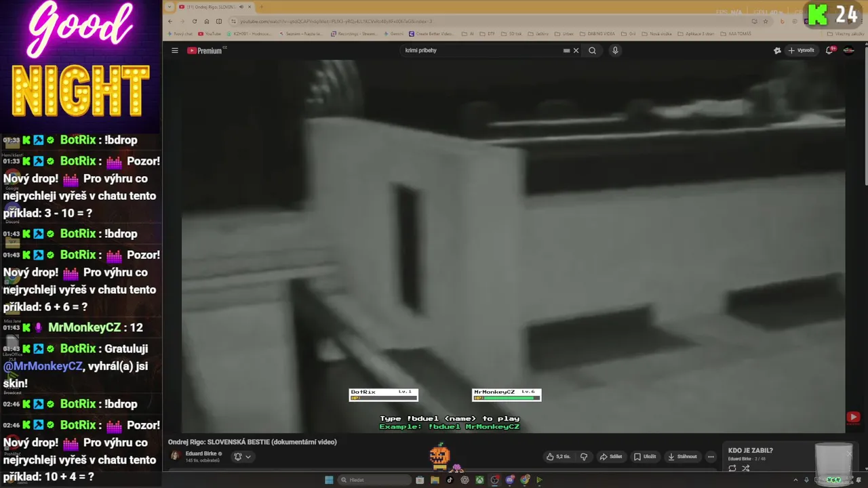Open the AI bookmarks folder
868x488 pixels.
[x=467, y=33]
